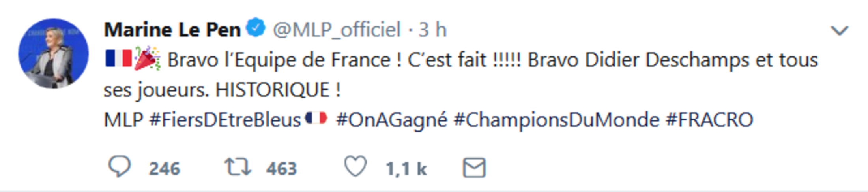The height and width of the screenshot is (192, 868).
Task: Click the #FRACRO hashtag
Action: coord(709,120)
